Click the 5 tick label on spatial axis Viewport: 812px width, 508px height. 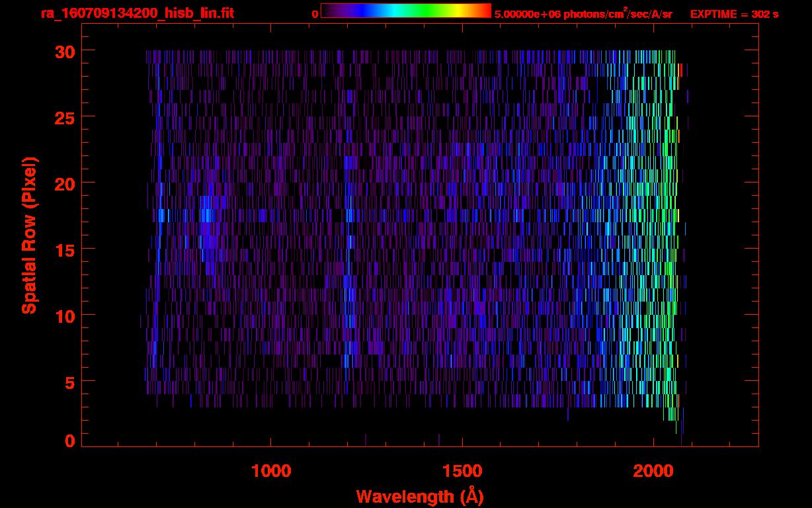point(69,382)
